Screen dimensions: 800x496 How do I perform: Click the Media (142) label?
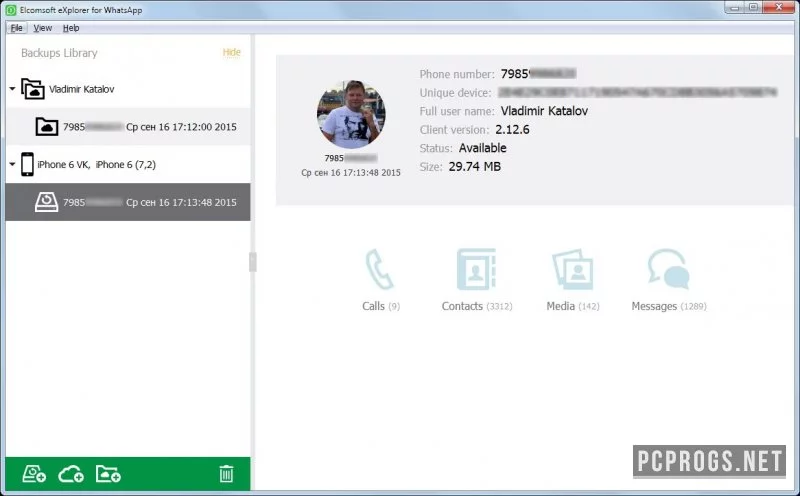click(x=573, y=306)
